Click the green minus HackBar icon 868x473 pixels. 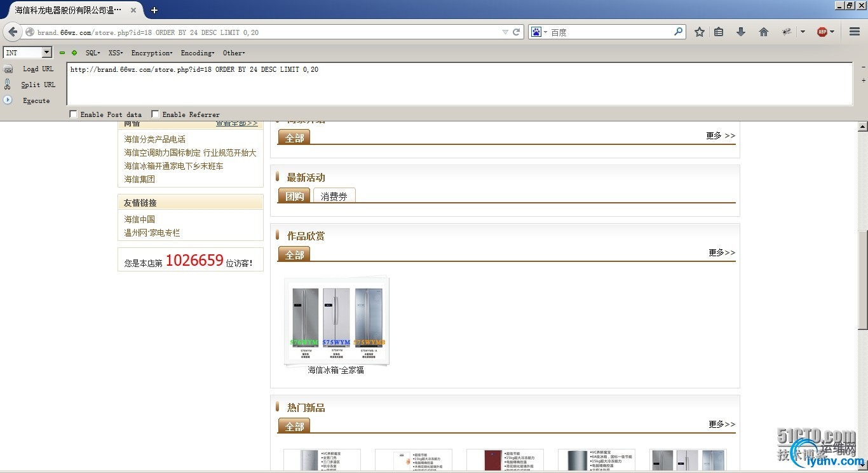click(62, 53)
